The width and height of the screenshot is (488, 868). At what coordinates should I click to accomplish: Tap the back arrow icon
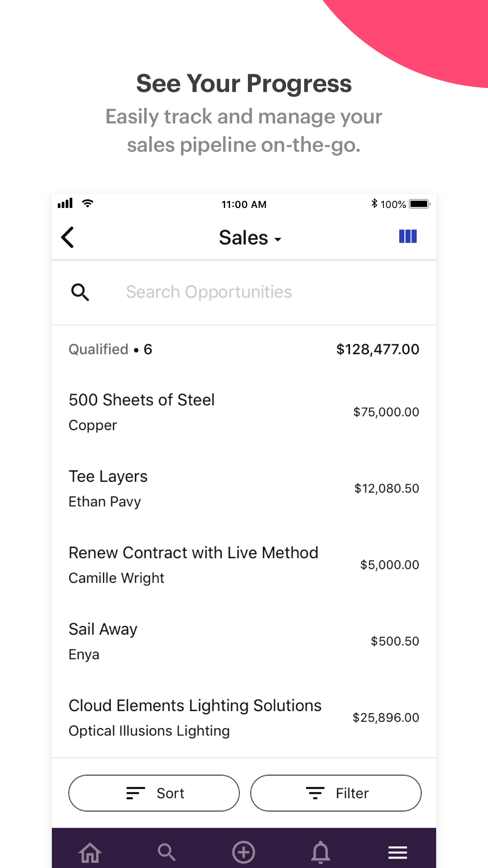[x=68, y=237]
